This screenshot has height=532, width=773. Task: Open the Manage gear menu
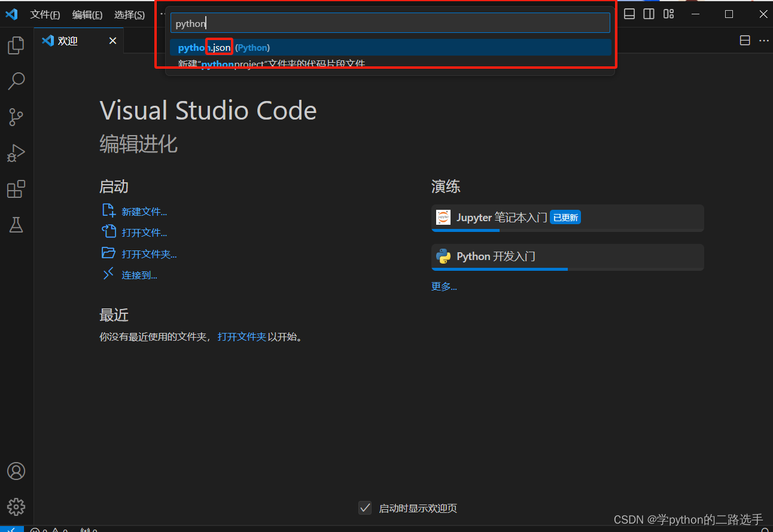pyautogui.click(x=16, y=506)
